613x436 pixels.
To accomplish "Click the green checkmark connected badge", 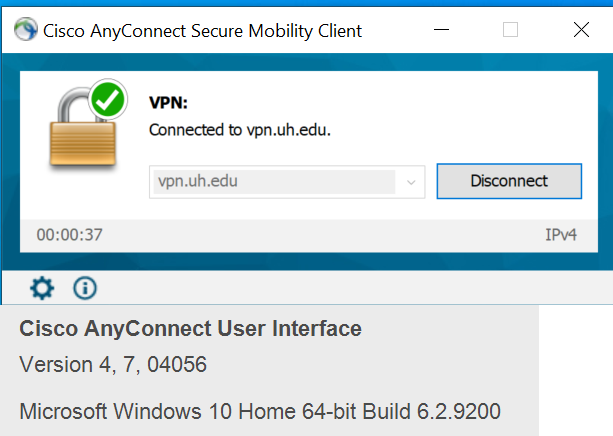I will click(x=107, y=100).
